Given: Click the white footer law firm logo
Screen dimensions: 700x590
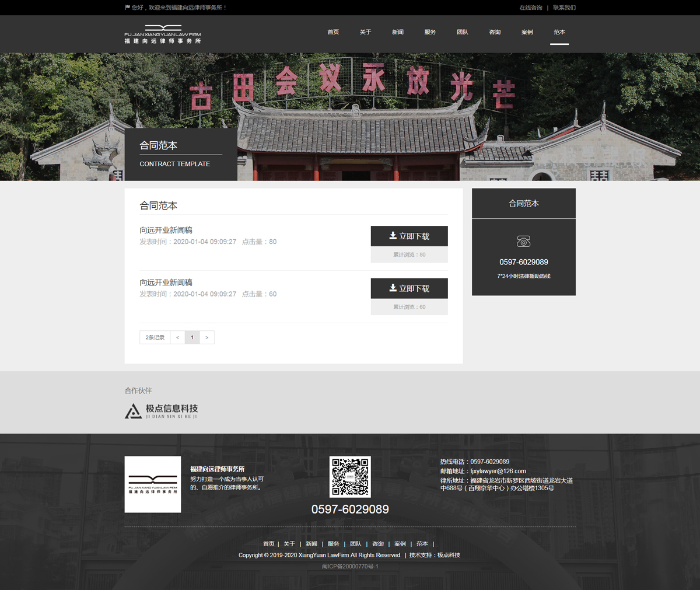Looking at the screenshot, I should [x=153, y=484].
